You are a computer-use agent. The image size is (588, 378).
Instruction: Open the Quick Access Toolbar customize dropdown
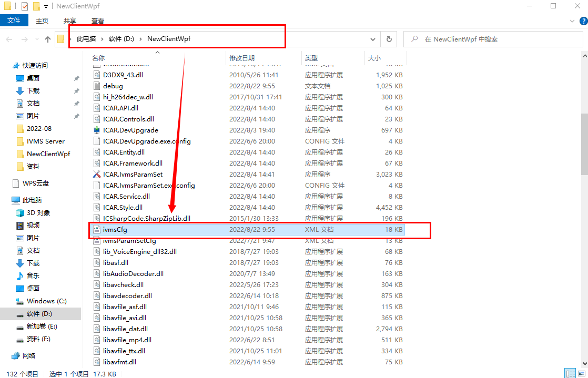(x=46, y=7)
